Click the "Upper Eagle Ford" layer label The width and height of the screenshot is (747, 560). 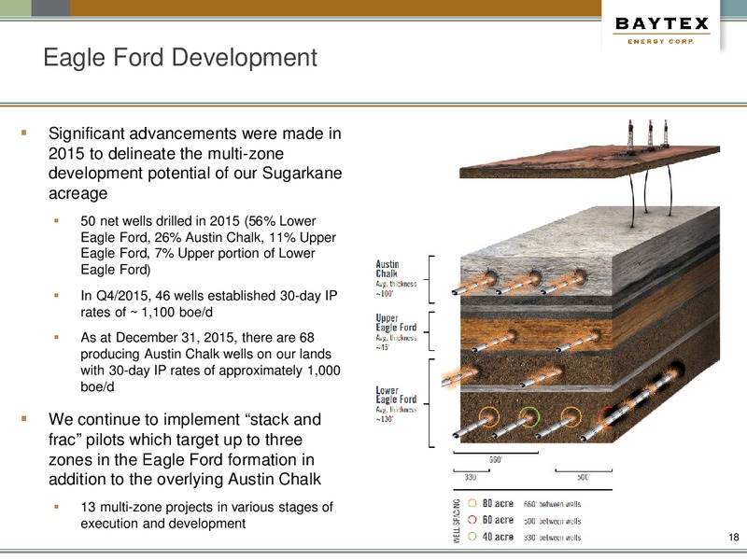pos(396,322)
